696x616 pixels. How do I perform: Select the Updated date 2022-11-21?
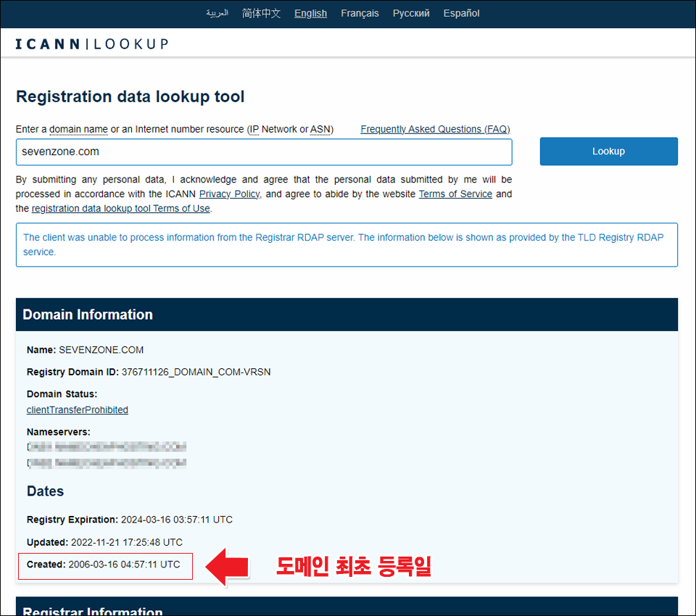(x=104, y=542)
